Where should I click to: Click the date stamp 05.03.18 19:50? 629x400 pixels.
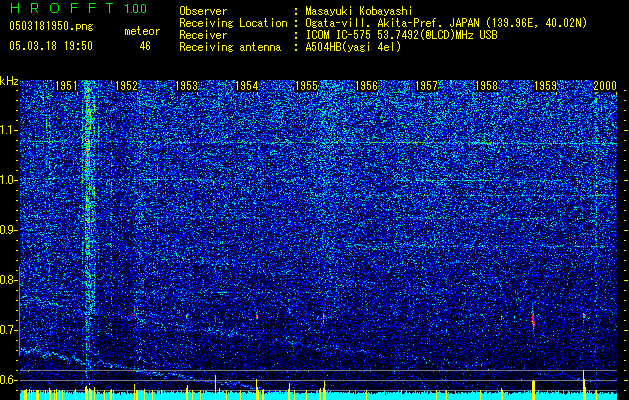51,46
